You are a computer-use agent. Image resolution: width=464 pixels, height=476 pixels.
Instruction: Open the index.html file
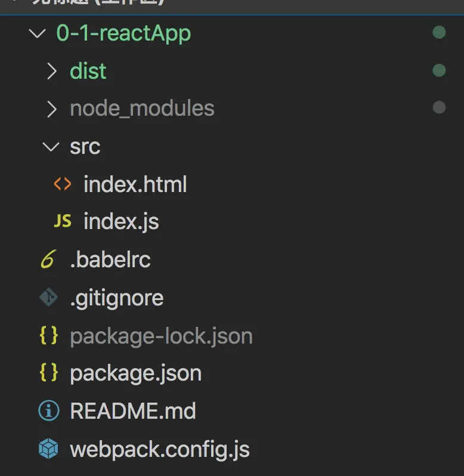click(135, 184)
